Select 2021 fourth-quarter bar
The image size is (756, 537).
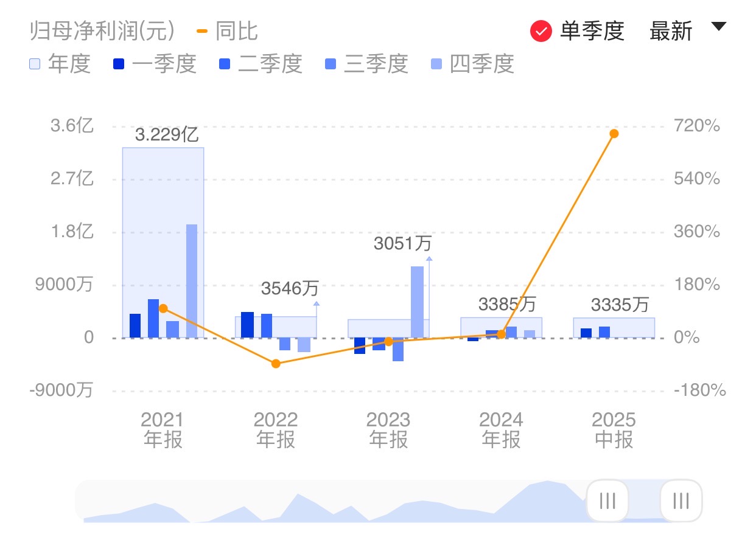tap(192, 281)
